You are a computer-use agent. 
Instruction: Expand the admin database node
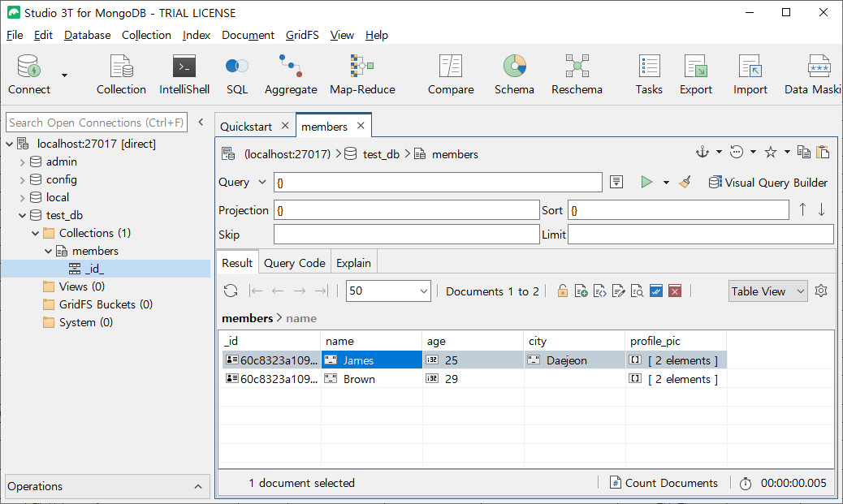coord(22,162)
